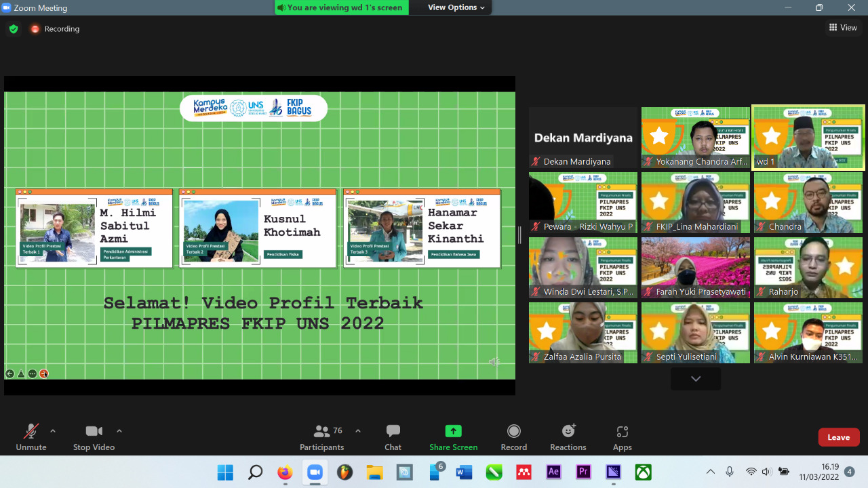Select Farah Yuki Prasetyawati video thumbnail
Image resolution: width=868 pixels, height=488 pixels.
tap(696, 267)
